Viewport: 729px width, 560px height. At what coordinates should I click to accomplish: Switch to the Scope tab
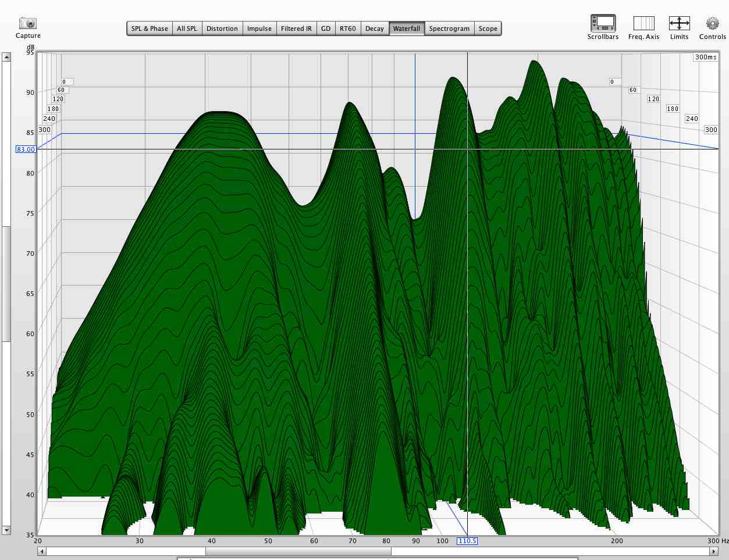(488, 28)
